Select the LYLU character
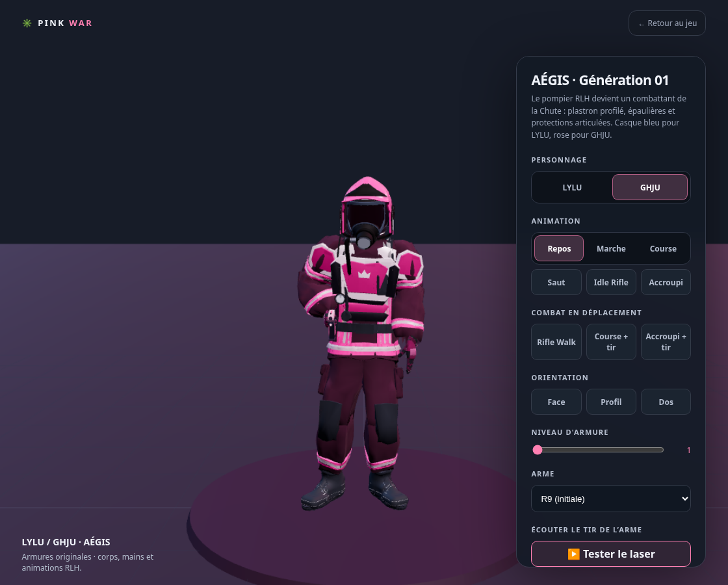 [x=572, y=188]
